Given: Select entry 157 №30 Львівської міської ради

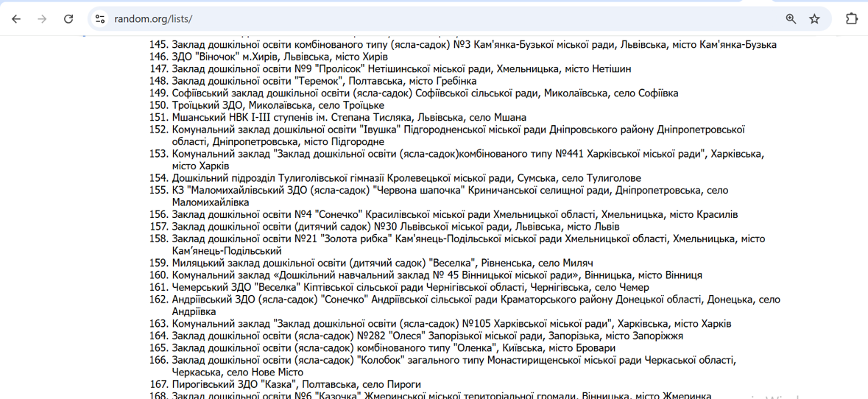Looking at the screenshot, I should [x=395, y=227].
